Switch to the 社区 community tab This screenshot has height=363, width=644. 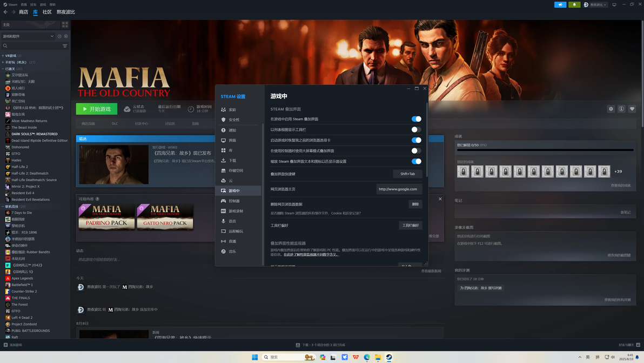[x=47, y=12]
